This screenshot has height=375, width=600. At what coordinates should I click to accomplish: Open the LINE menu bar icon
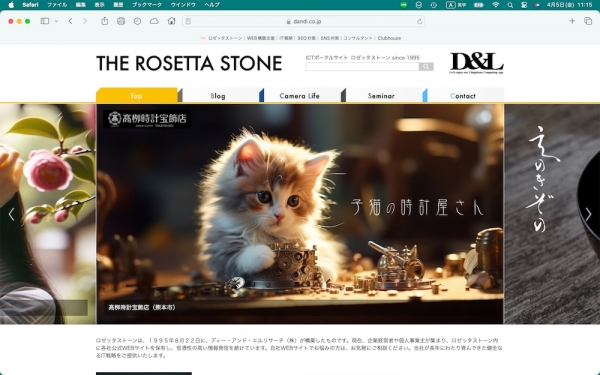[x=404, y=5]
